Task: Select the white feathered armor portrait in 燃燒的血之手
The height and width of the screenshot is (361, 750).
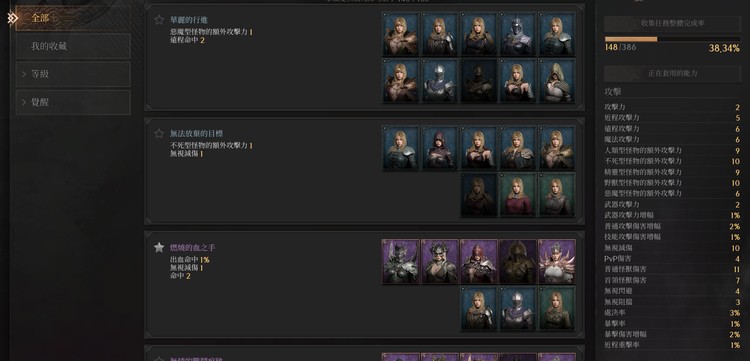Action: tap(557, 262)
